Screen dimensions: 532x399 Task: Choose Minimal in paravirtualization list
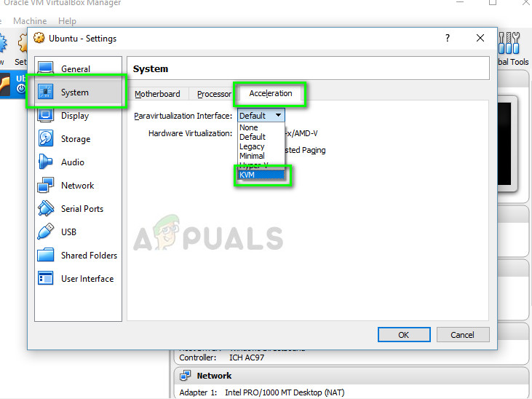[261, 156]
